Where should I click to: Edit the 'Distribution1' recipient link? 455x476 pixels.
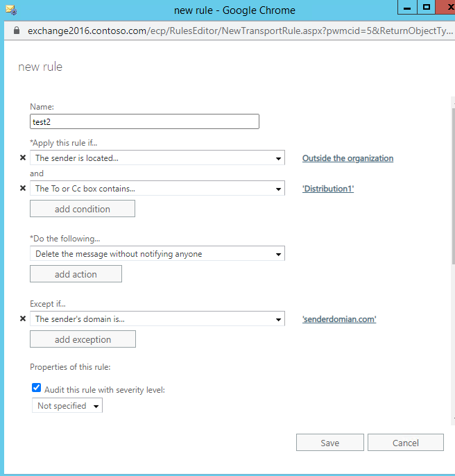pos(328,189)
